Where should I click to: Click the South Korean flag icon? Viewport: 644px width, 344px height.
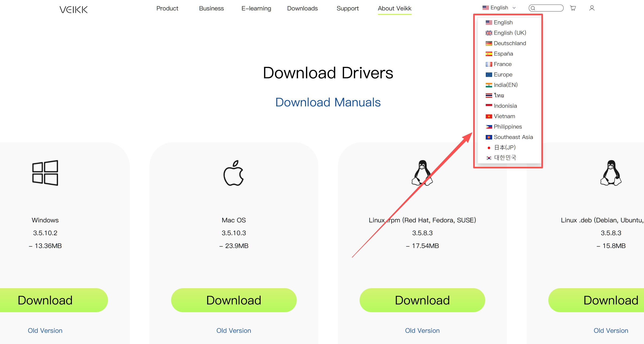point(489,158)
